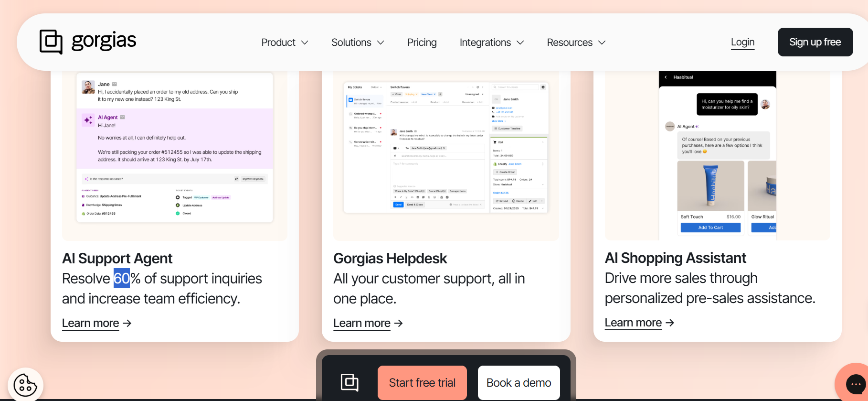This screenshot has height=401, width=868.
Task: Click the Book a demo button
Action: point(519,383)
